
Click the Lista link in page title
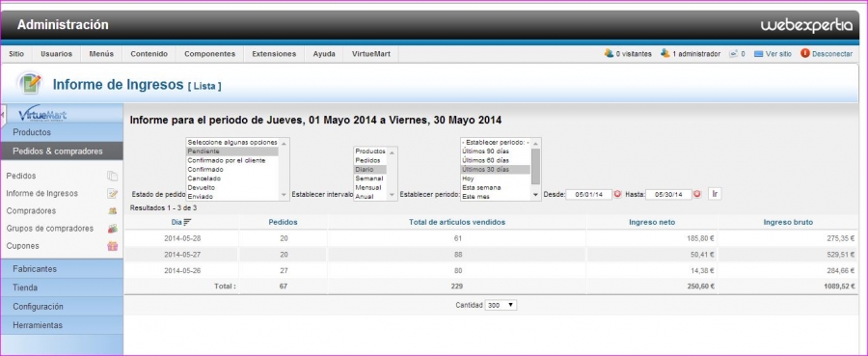click(204, 87)
